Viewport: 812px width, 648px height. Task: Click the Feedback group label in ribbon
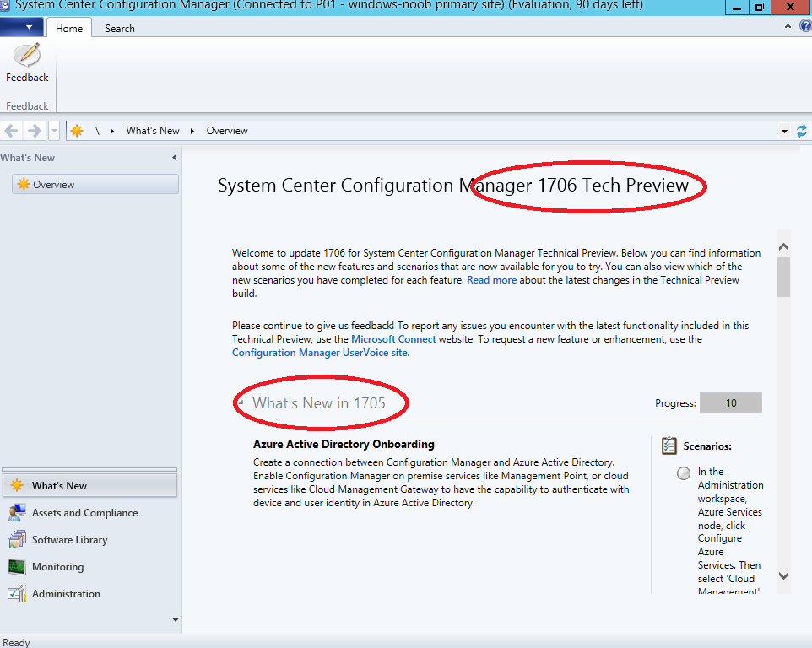27,106
